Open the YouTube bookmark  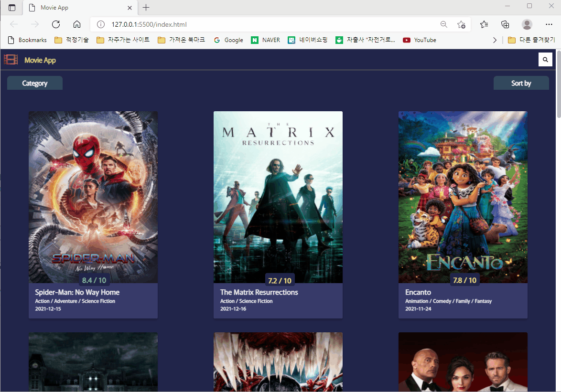coord(420,40)
